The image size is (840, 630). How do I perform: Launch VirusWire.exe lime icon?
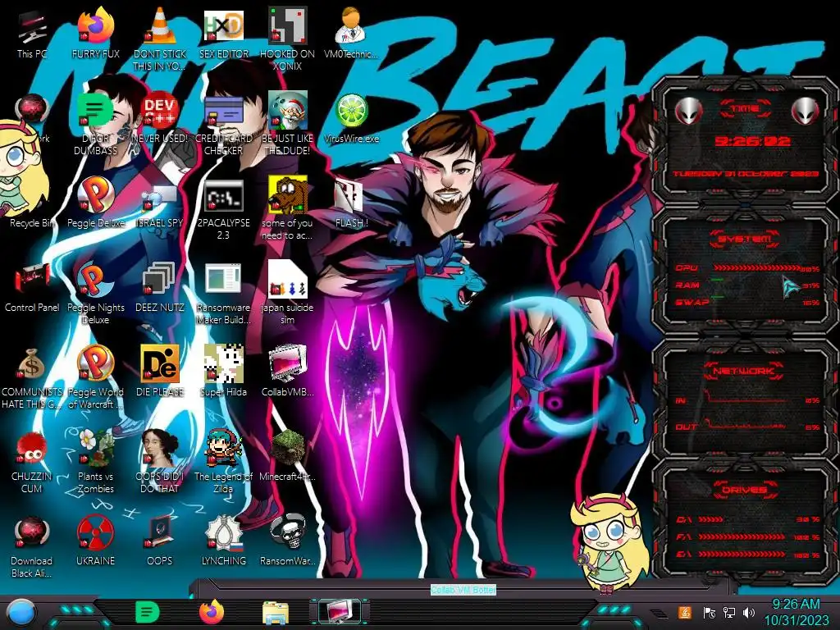tap(351, 118)
